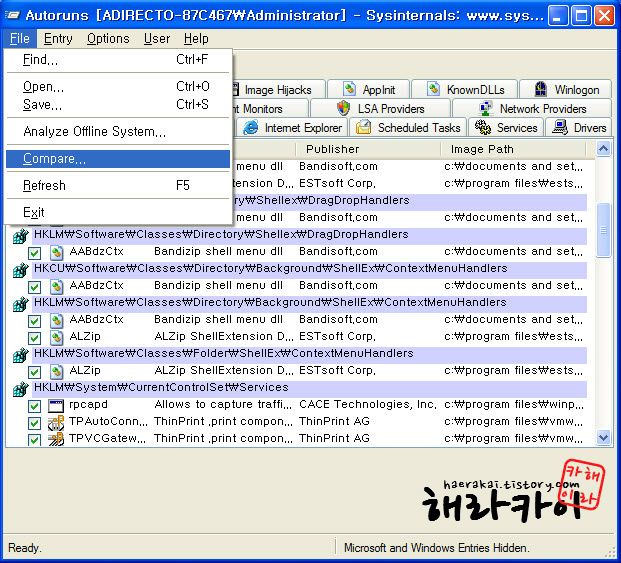The image size is (621, 563).
Task: Disable the rpcapd service entry checkbox
Action: [34, 406]
